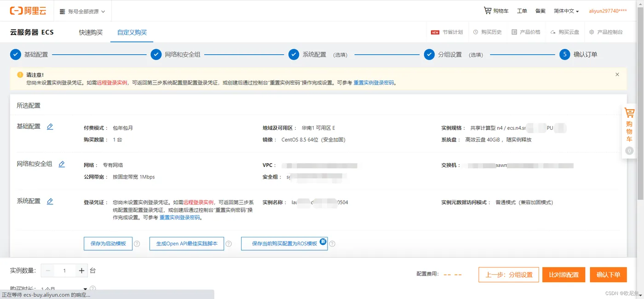Increase instance quantity with plus stepper
Screen dimensions: 644x299
pyautogui.click(x=81, y=270)
